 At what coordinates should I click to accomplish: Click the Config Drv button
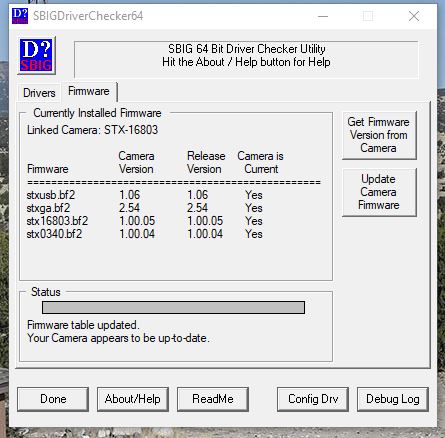coord(313,399)
